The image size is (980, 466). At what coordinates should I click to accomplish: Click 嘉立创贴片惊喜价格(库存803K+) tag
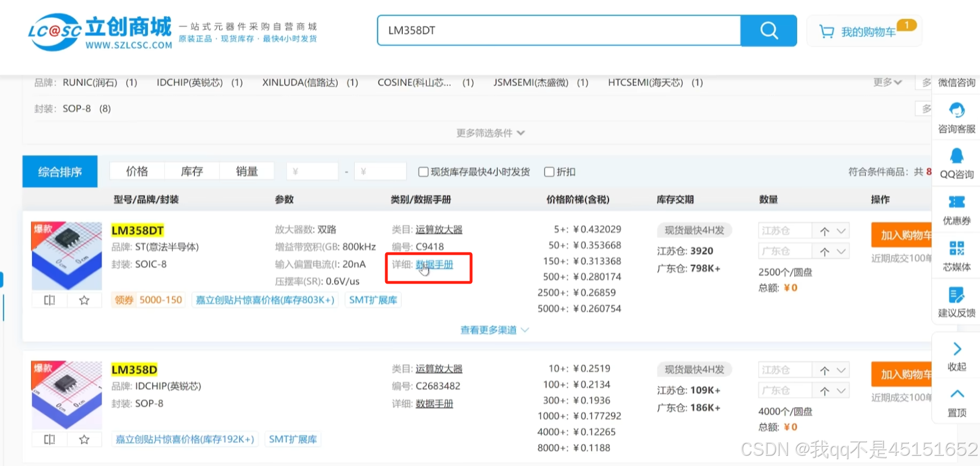(265, 300)
